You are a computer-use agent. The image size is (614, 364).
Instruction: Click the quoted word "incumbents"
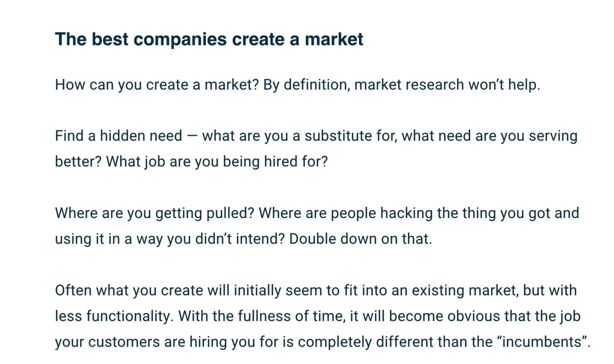pos(542,342)
